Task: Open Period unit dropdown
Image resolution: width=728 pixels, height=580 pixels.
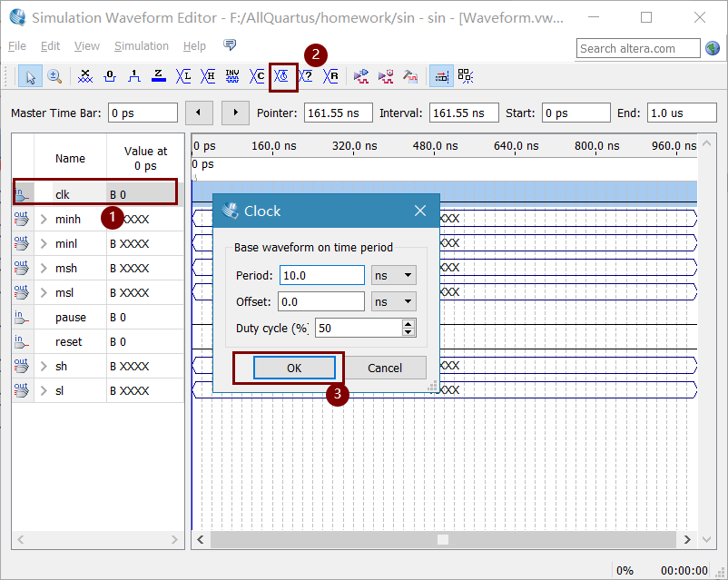Action: pos(394,275)
